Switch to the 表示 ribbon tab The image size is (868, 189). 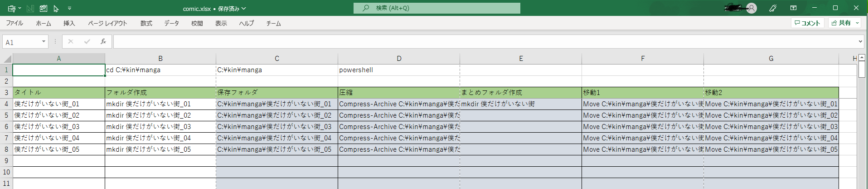click(221, 23)
